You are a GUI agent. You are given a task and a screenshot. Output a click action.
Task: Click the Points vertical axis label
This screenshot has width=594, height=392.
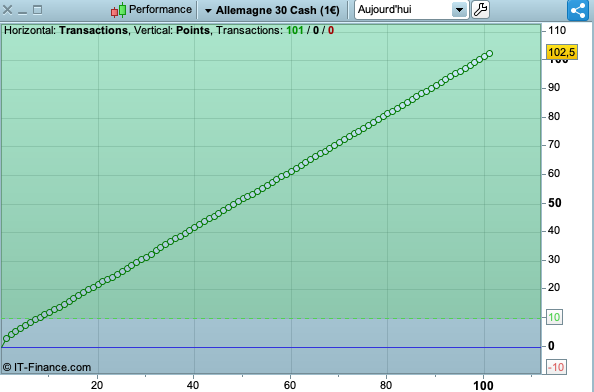[193, 30]
